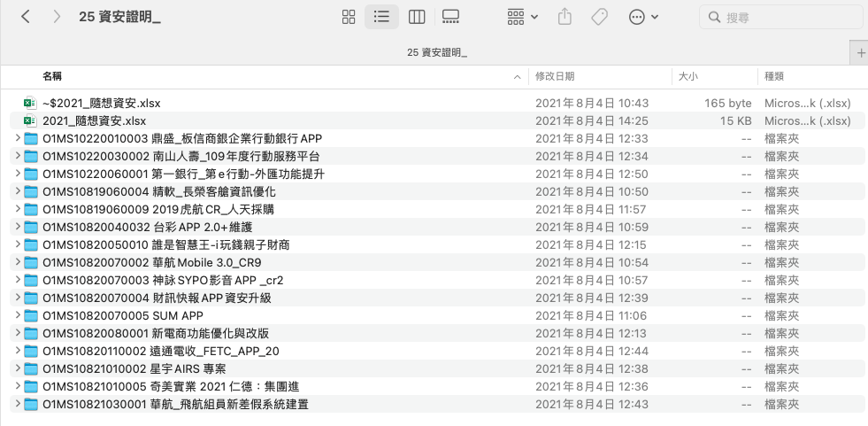Expand folder O1MS10820110002 遠通電收
Viewport: 868px width, 426px height.
point(17,351)
